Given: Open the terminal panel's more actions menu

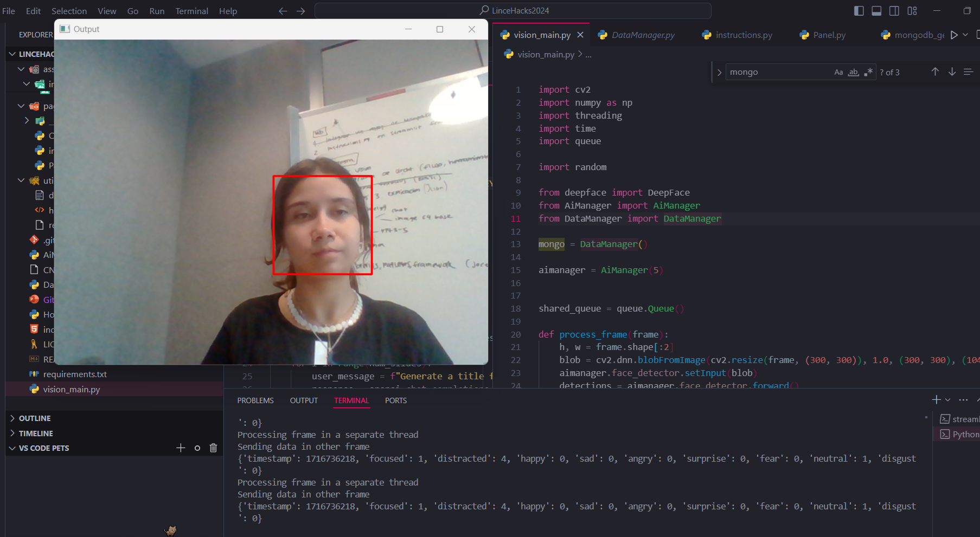Looking at the screenshot, I should (x=964, y=400).
